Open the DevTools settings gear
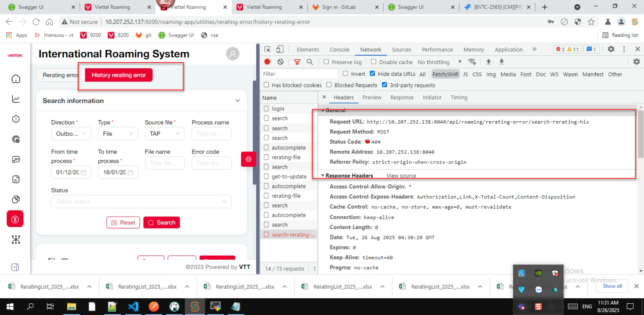The width and height of the screenshot is (644, 315). (x=611, y=49)
